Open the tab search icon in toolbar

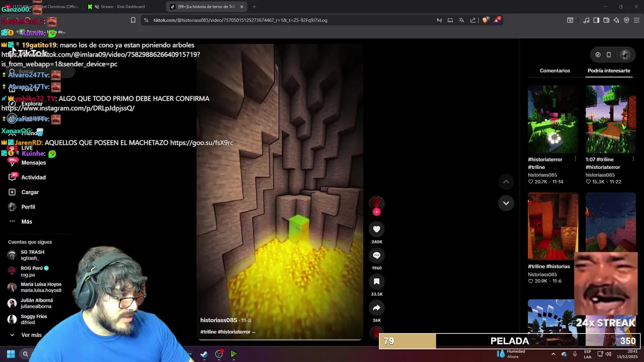click(570, 20)
